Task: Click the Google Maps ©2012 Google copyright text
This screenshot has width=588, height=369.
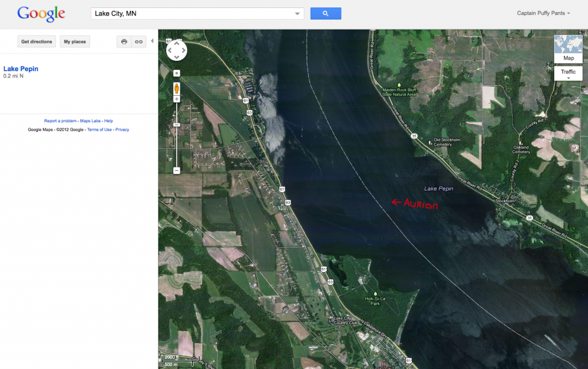Action: pos(56,130)
